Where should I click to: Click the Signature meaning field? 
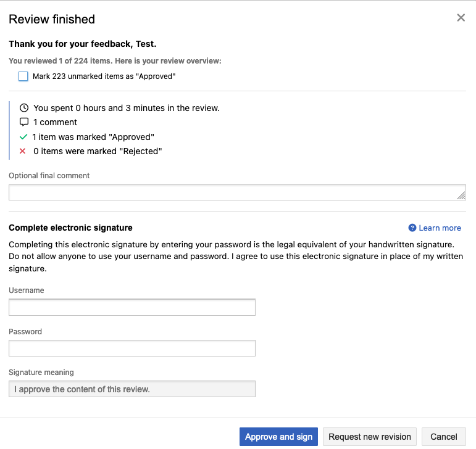pos(132,389)
